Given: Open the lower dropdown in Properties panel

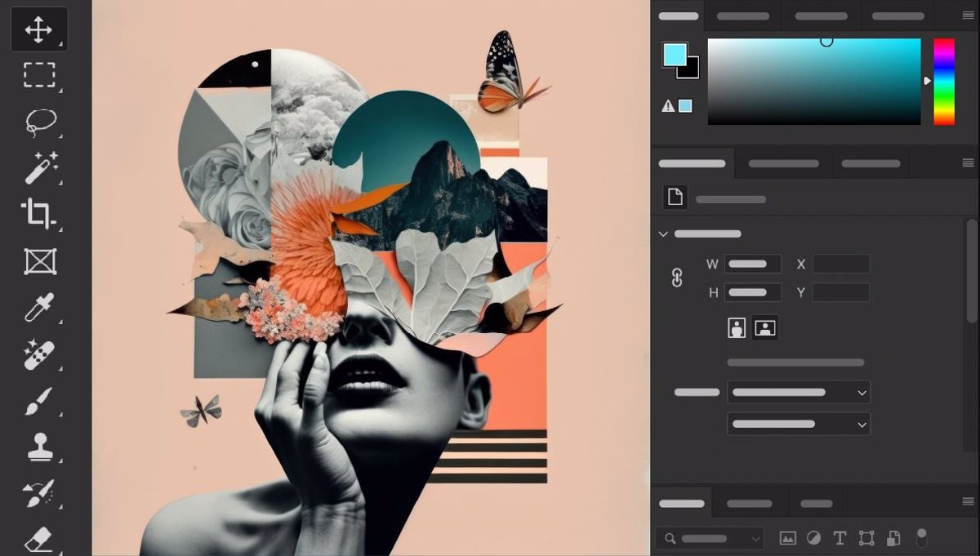Looking at the screenshot, I should point(799,424).
